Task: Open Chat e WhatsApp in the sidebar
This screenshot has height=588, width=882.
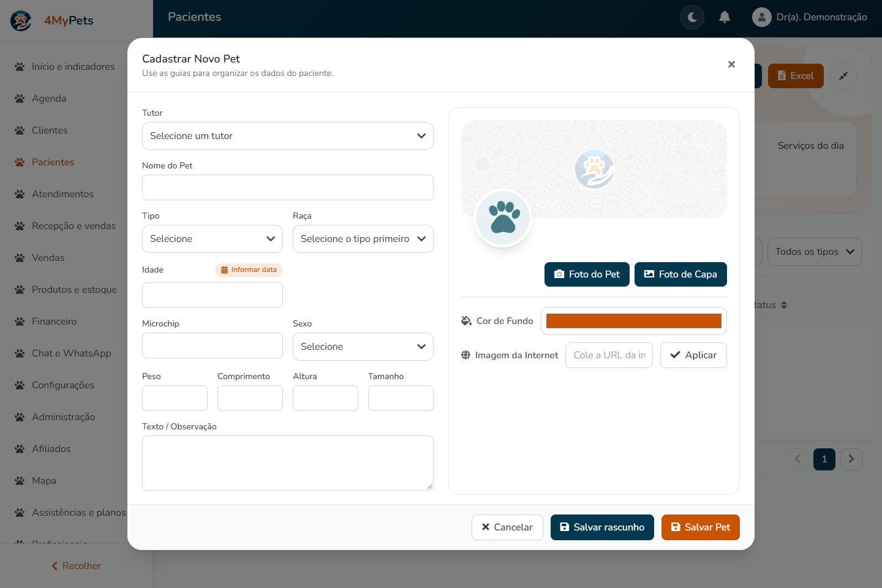Action: click(71, 353)
